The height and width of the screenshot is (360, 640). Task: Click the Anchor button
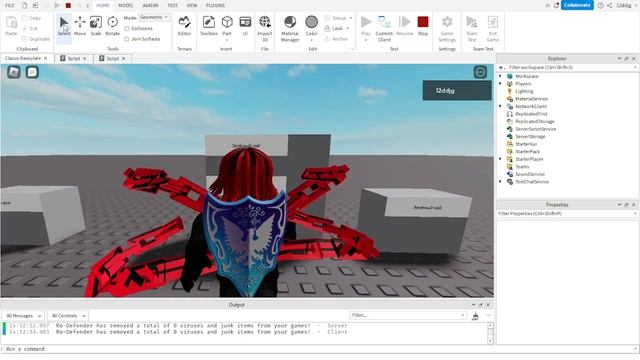point(336,39)
